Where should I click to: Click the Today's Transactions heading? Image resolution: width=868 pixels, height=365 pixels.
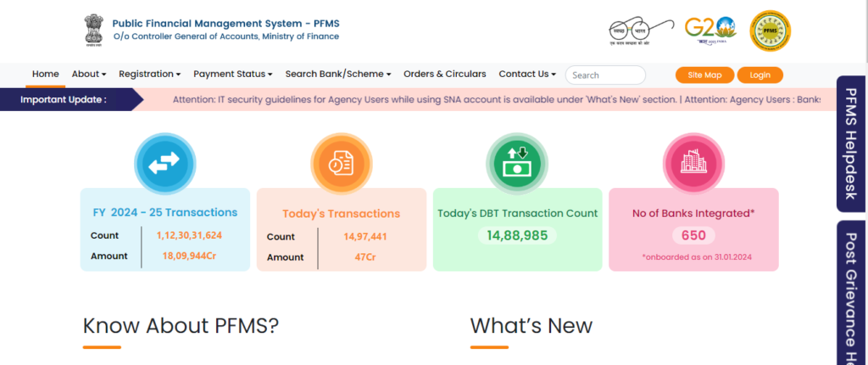(341, 214)
